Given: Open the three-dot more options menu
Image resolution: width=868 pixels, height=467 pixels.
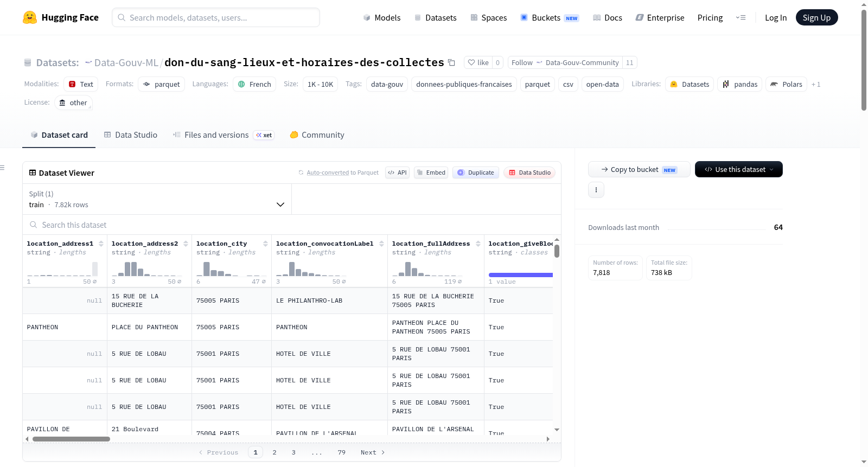Looking at the screenshot, I should tap(596, 190).
